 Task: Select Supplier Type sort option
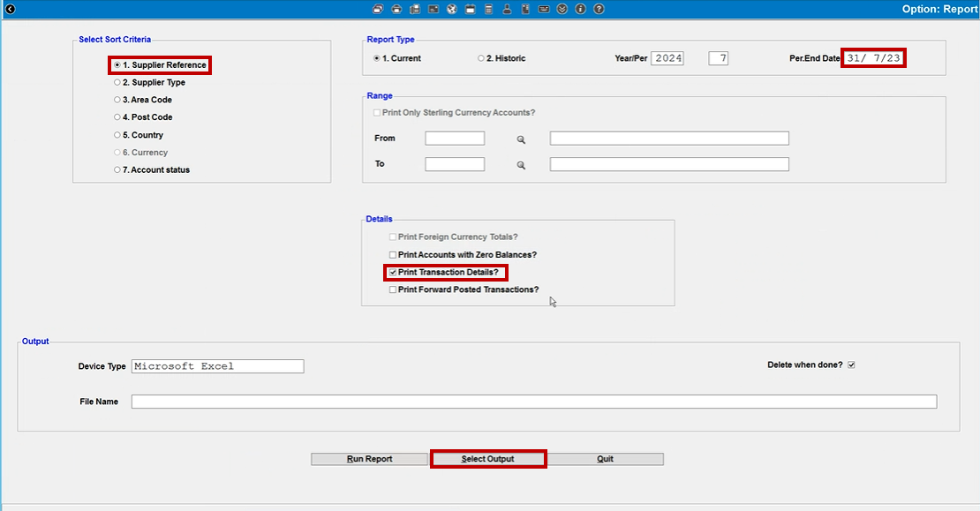coord(149,82)
